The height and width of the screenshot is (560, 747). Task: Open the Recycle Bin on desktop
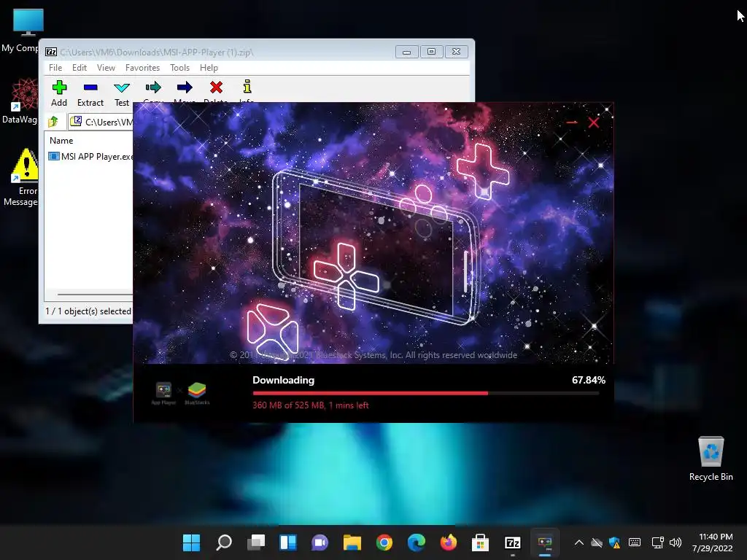[711, 459]
